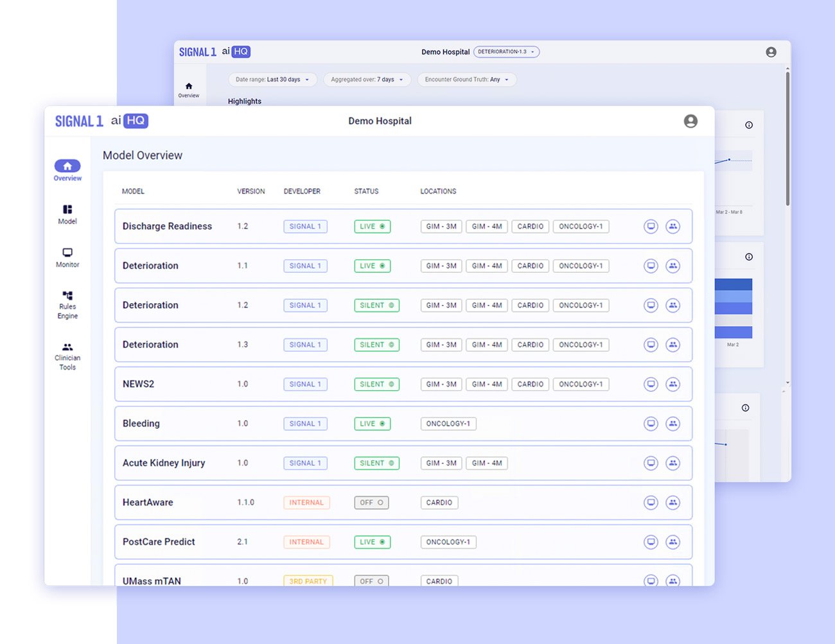This screenshot has height=644, width=835.
Task: Toggle SILENT status for NEWS2 model
Action: (376, 385)
